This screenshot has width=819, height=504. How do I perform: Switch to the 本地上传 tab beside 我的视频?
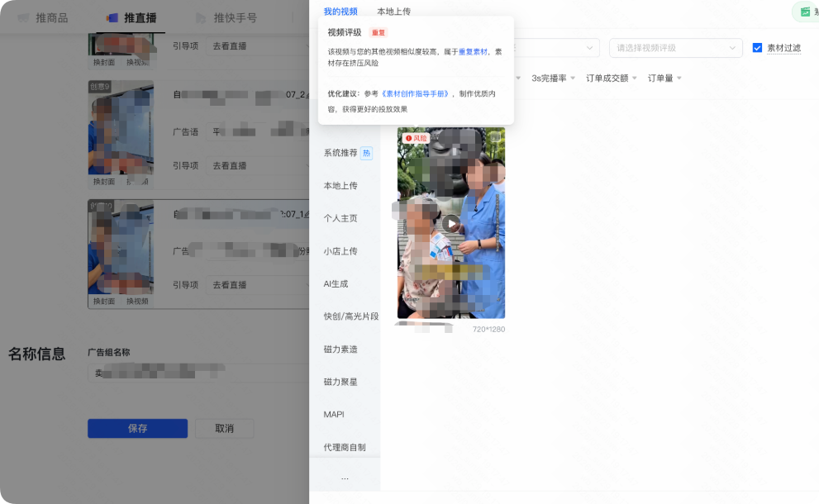(394, 12)
